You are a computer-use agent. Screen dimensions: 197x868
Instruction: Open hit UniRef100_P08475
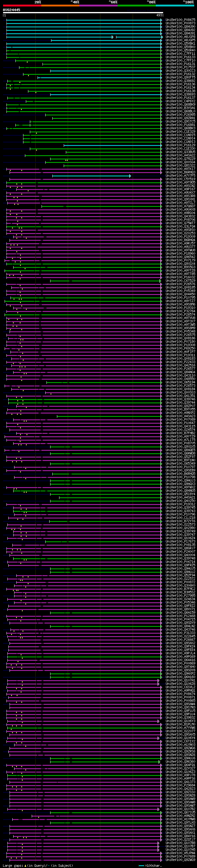[x=180, y=20]
